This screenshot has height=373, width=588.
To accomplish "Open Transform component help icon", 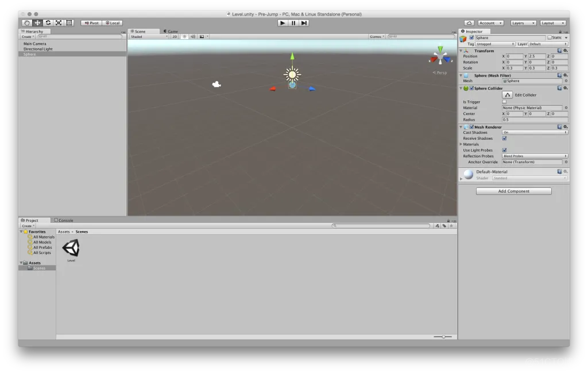I will coord(559,51).
